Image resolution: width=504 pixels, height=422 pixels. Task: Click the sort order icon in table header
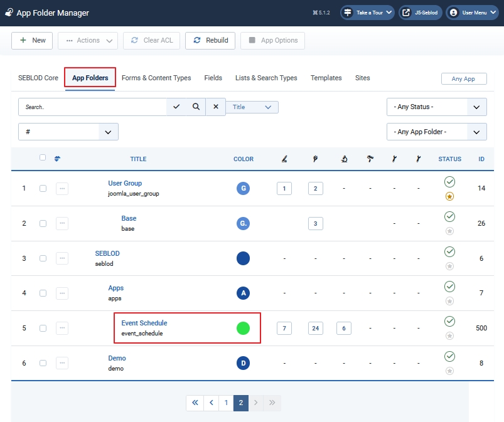pos(58,159)
